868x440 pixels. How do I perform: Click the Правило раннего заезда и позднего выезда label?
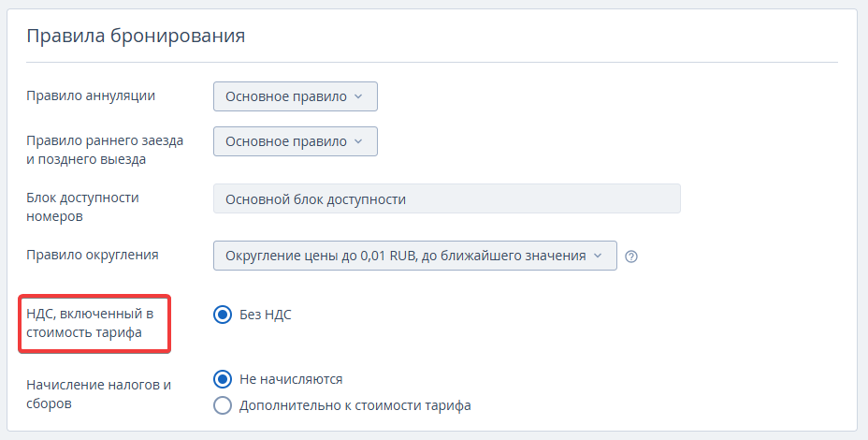105,150
